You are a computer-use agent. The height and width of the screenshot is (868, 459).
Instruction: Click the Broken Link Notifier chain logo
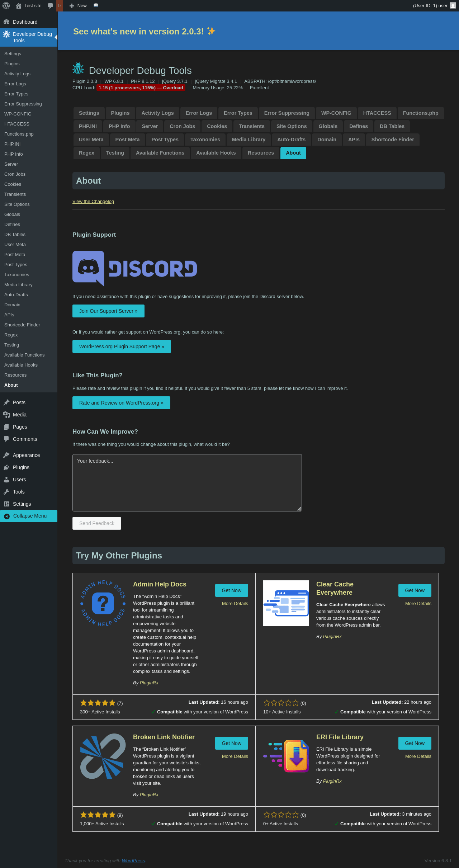[103, 756]
